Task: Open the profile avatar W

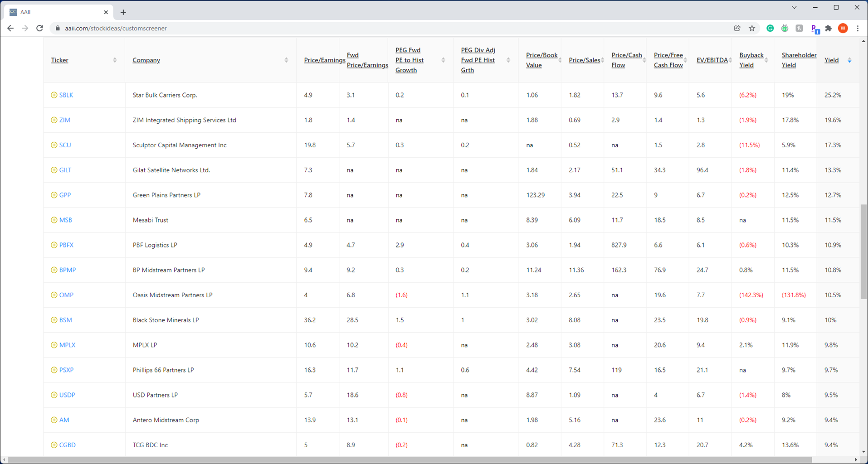Action: pyautogui.click(x=843, y=28)
